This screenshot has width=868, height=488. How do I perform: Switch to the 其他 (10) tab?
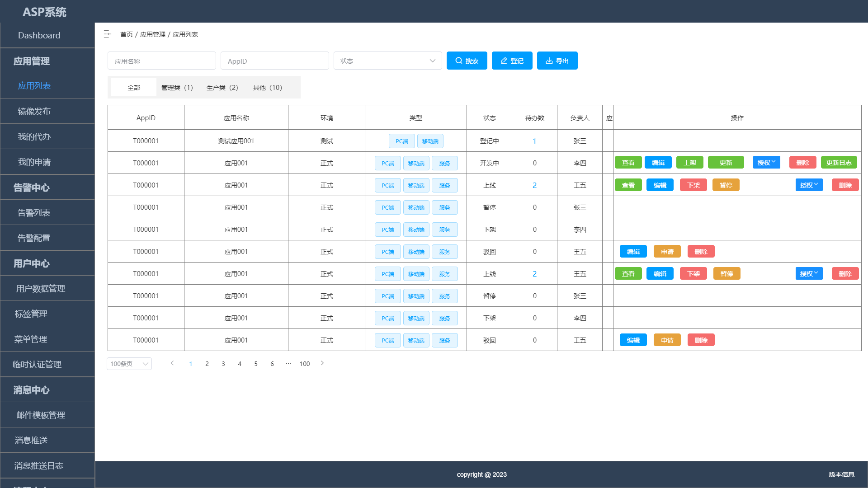click(x=268, y=88)
